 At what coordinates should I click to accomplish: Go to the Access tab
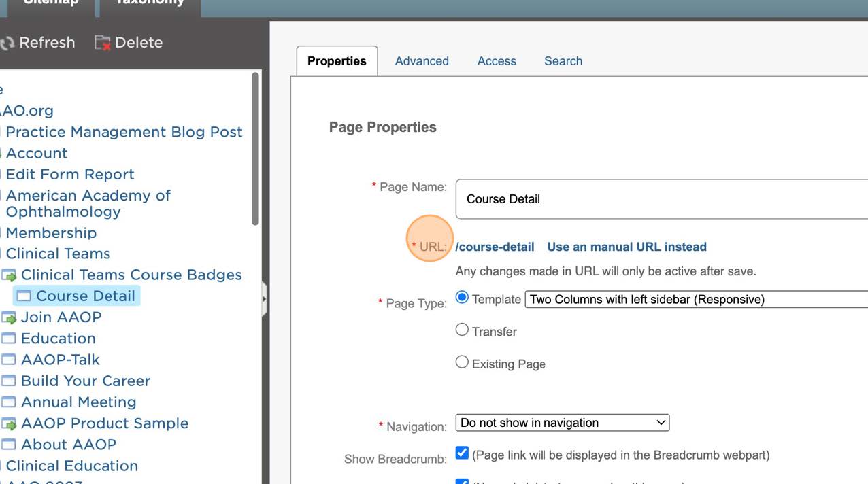(497, 61)
